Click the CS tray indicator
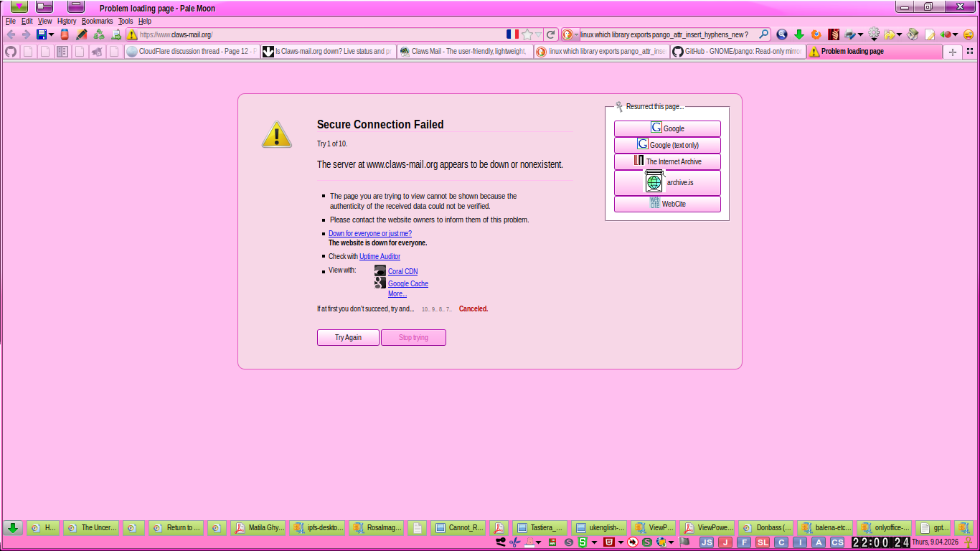Image resolution: width=980 pixels, height=551 pixels. pyautogui.click(x=837, y=542)
